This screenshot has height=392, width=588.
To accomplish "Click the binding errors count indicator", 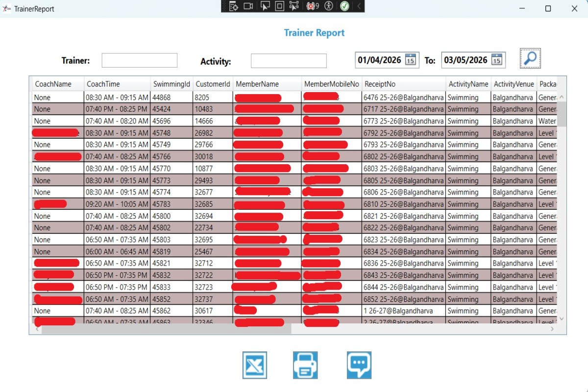I will [312, 6].
